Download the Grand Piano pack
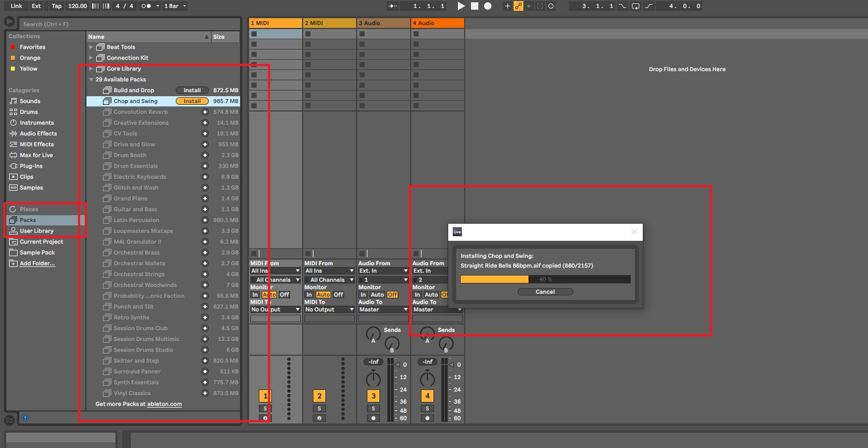This screenshot has width=868, height=448. 205,199
